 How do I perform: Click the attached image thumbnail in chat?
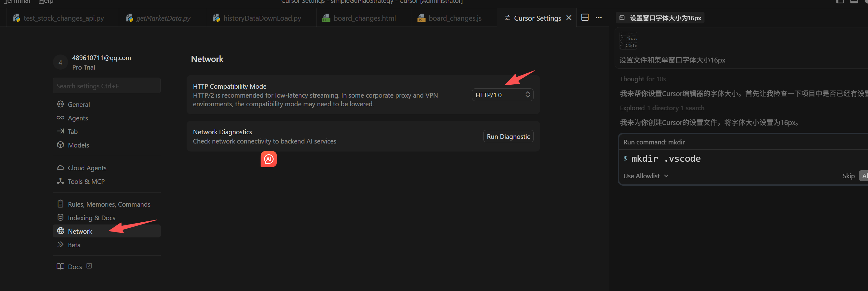[x=628, y=40]
